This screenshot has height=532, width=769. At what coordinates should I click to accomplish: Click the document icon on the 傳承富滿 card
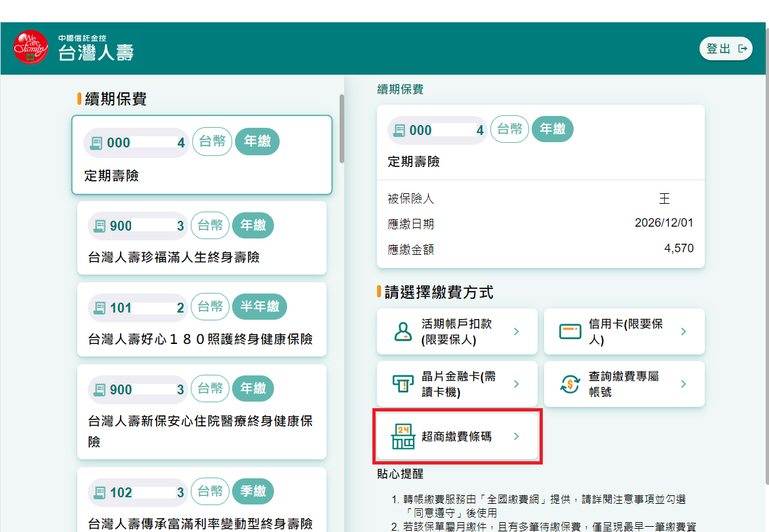pyautogui.click(x=100, y=493)
